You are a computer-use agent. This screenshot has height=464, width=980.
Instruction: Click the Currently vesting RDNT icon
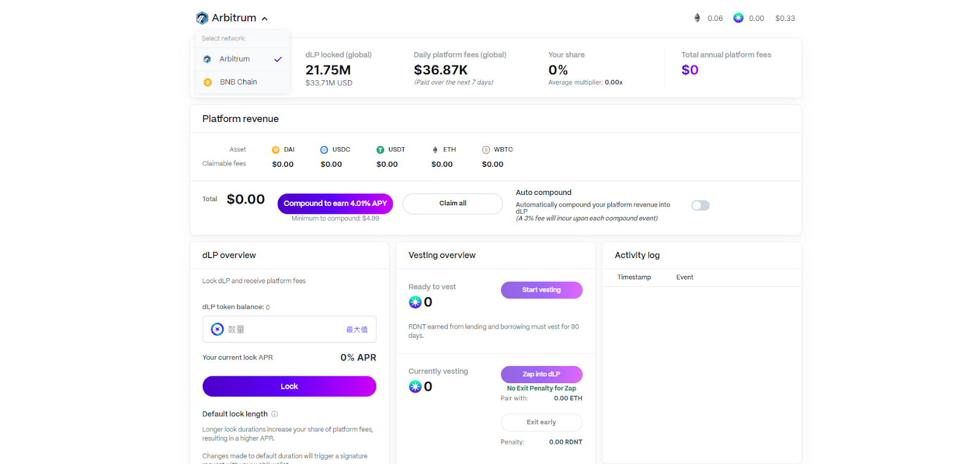[x=415, y=387]
